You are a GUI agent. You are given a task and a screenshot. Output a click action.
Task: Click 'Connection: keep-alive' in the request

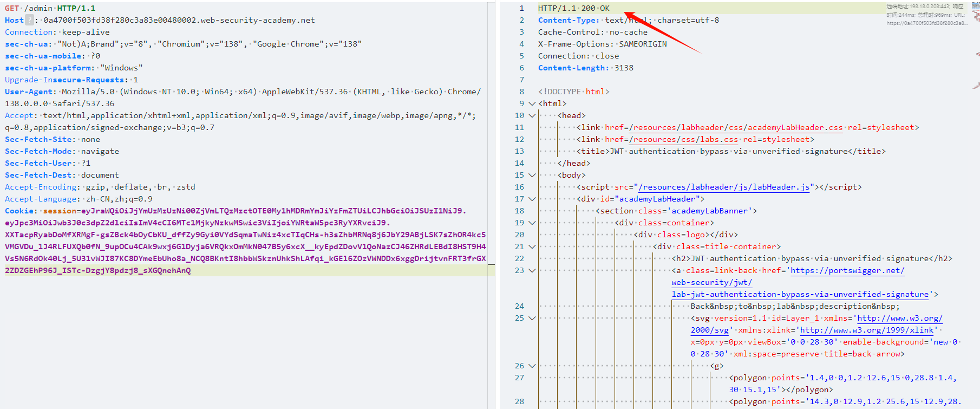[57, 32]
